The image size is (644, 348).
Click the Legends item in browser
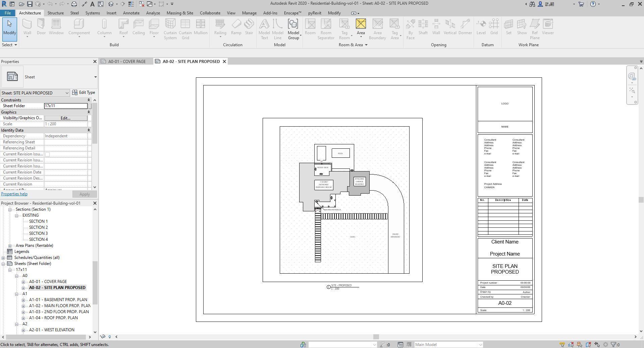click(x=22, y=252)
